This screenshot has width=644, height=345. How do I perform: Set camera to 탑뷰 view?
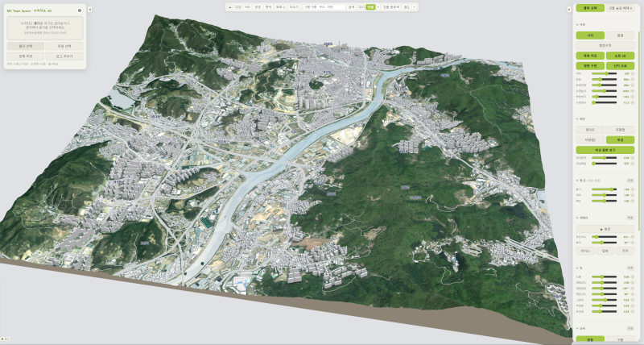(x=605, y=251)
